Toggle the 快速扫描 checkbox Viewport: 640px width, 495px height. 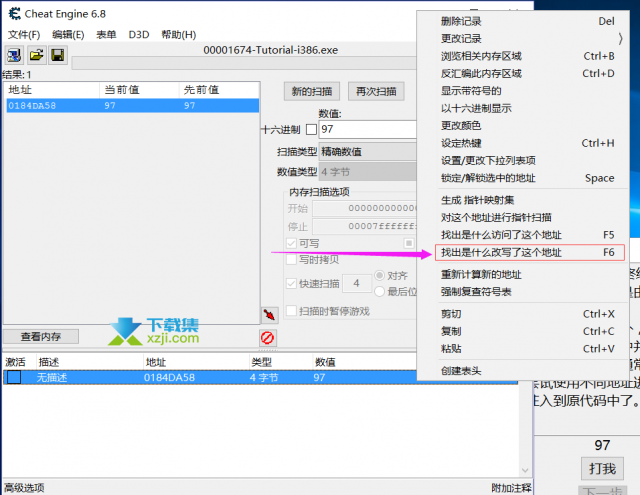[x=291, y=284]
